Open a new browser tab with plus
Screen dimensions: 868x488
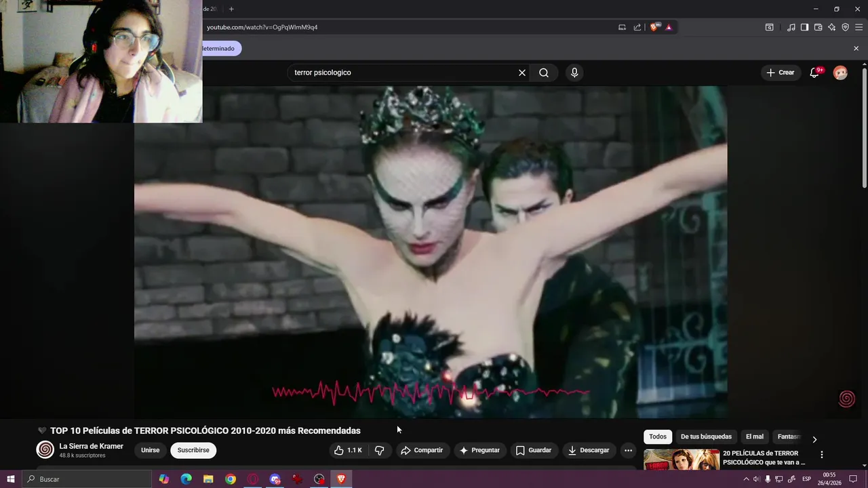click(231, 9)
